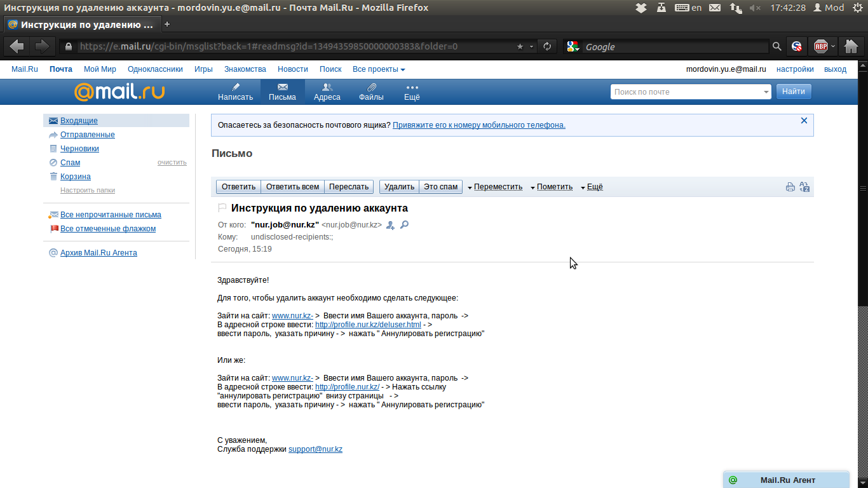868x488 pixels.
Task: Click the network connections tray icon
Action: [x=735, y=8]
